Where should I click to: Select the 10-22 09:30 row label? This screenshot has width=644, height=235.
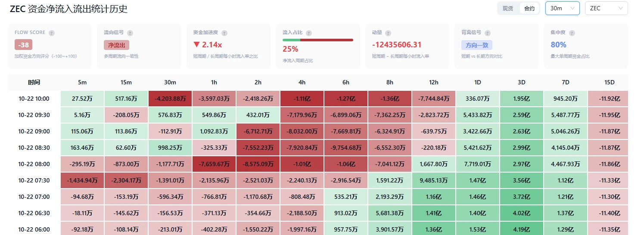click(x=34, y=115)
